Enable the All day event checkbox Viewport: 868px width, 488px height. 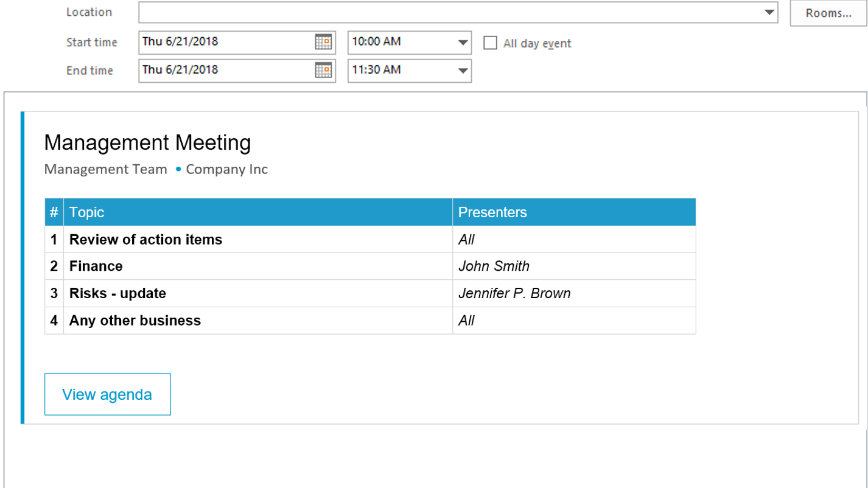click(490, 43)
